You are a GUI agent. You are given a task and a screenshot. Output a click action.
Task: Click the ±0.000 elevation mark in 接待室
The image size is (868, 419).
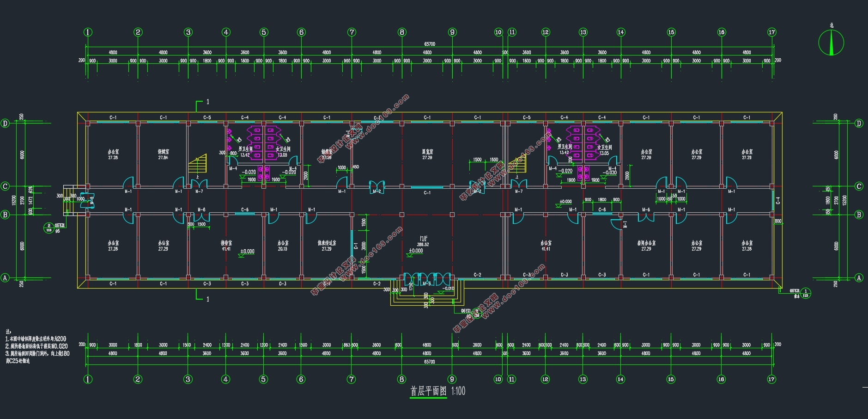(x=247, y=253)
